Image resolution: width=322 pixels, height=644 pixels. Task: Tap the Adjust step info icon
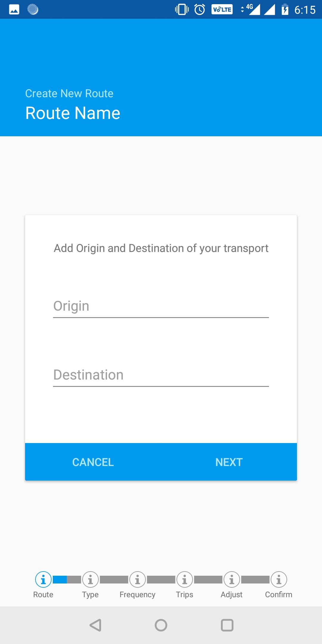232,580
